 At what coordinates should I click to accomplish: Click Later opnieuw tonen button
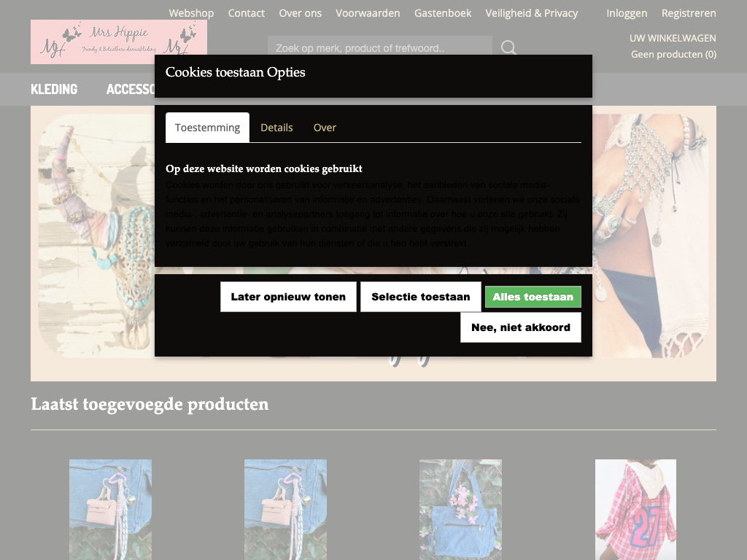288,297
